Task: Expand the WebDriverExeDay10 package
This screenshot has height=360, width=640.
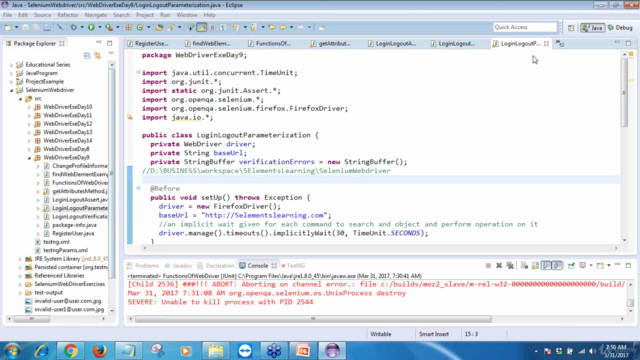Action: (29, 107)
